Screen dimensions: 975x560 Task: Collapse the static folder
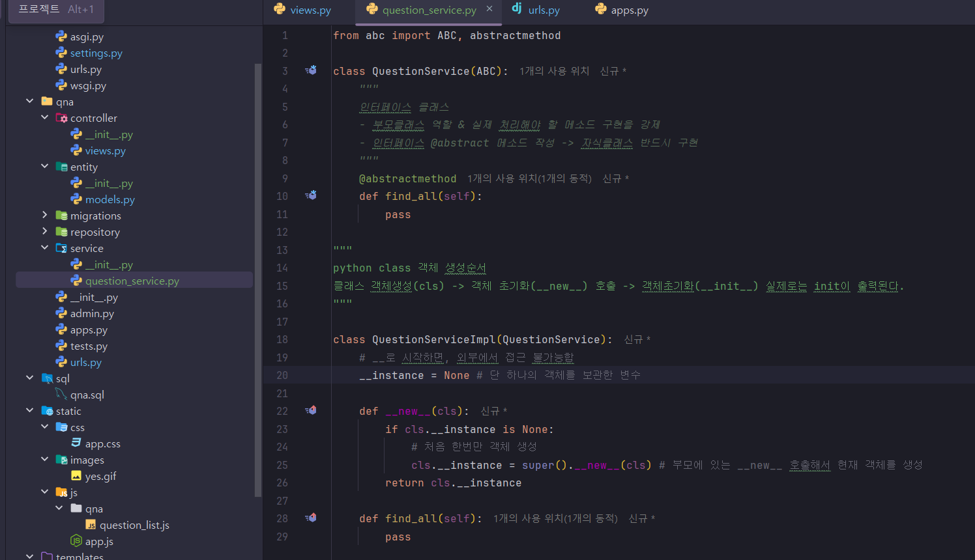tap(30, 410)
